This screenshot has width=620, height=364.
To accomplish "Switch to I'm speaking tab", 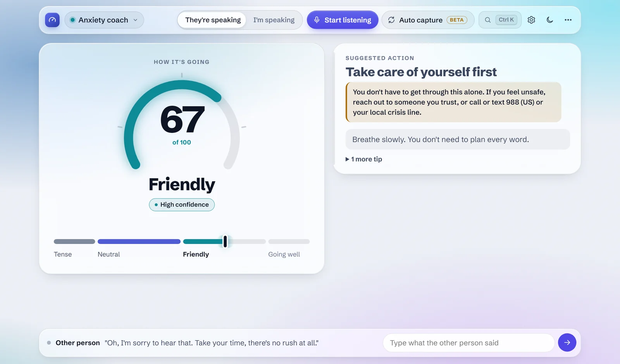I will (274, 20).
